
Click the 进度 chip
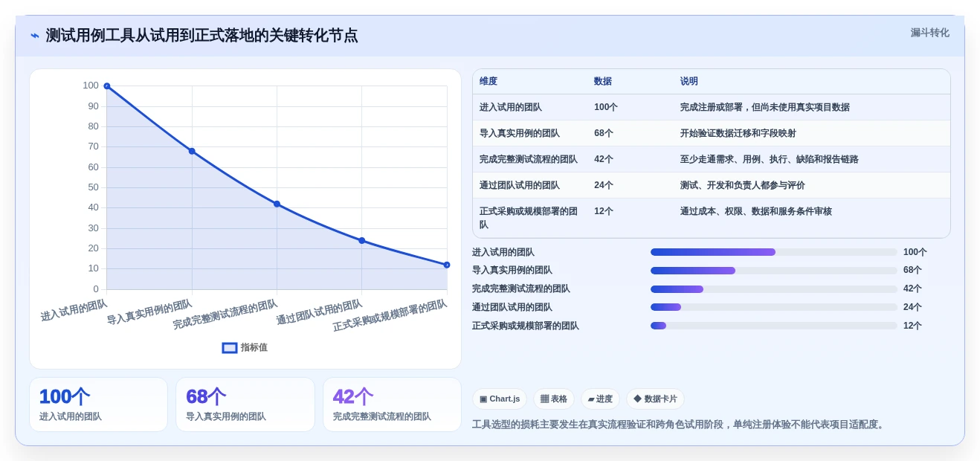600,399
